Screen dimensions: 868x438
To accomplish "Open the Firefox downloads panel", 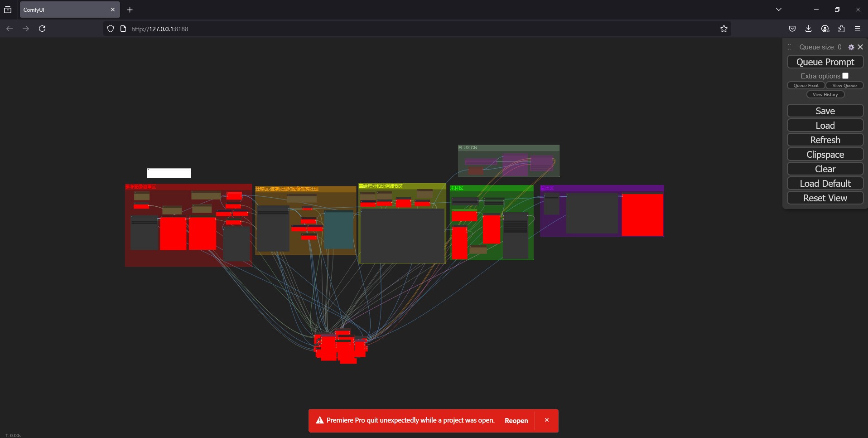I will coord(808,29).
